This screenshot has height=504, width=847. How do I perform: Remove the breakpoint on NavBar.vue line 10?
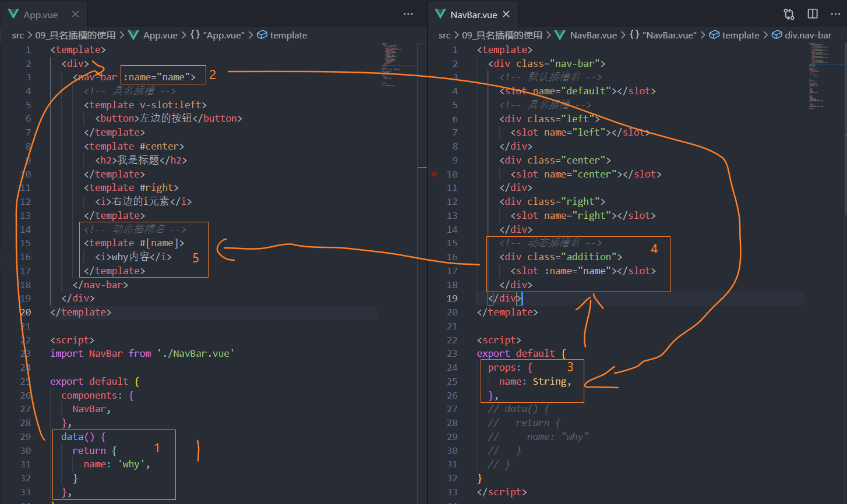(x=435, y=174)
